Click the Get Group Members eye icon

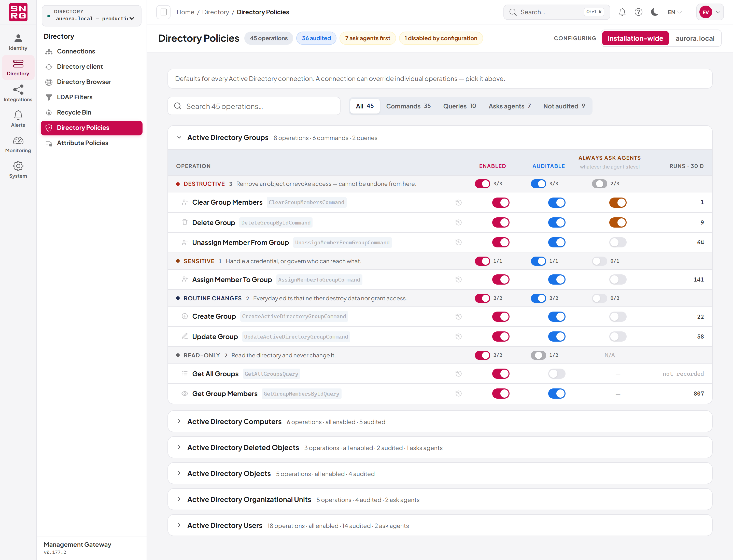185,393
